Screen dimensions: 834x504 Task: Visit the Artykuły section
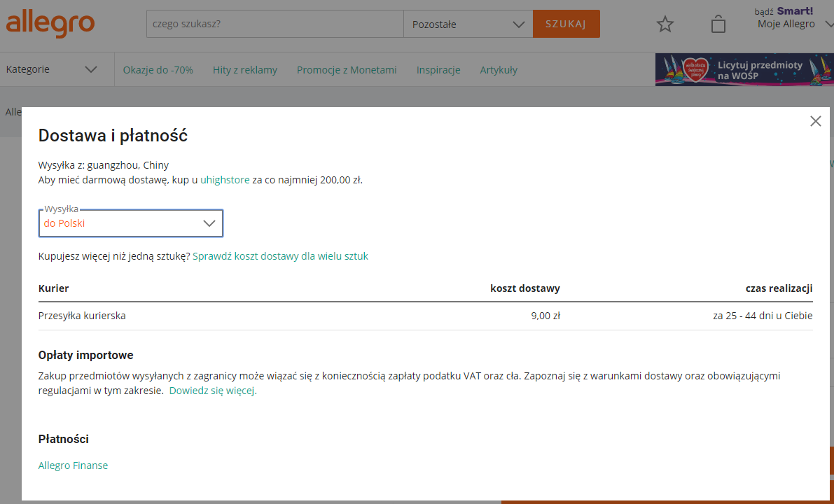[499, 70]
